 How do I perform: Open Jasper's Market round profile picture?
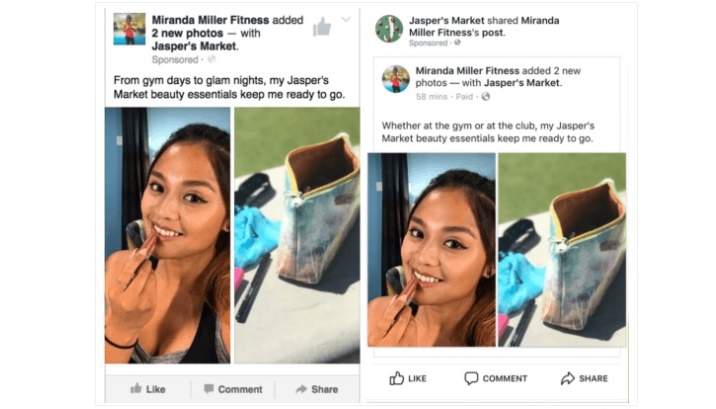pyautogui.click(x=389, y=29)
